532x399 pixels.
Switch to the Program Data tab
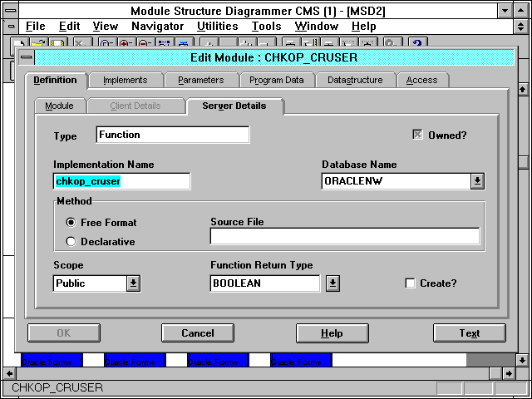point(277,80)
